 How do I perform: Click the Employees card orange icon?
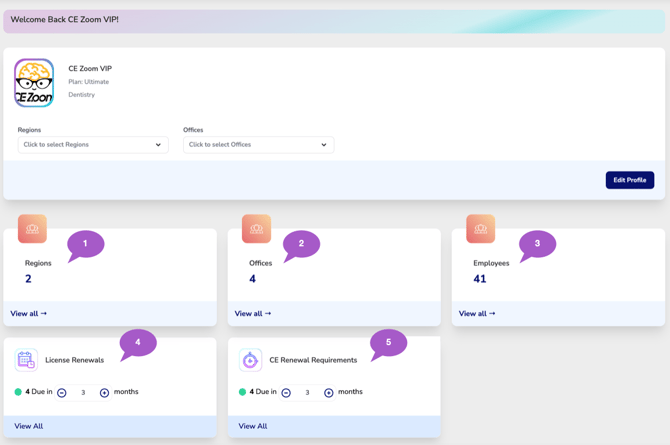pyautogui.click(x=481, y=229)
